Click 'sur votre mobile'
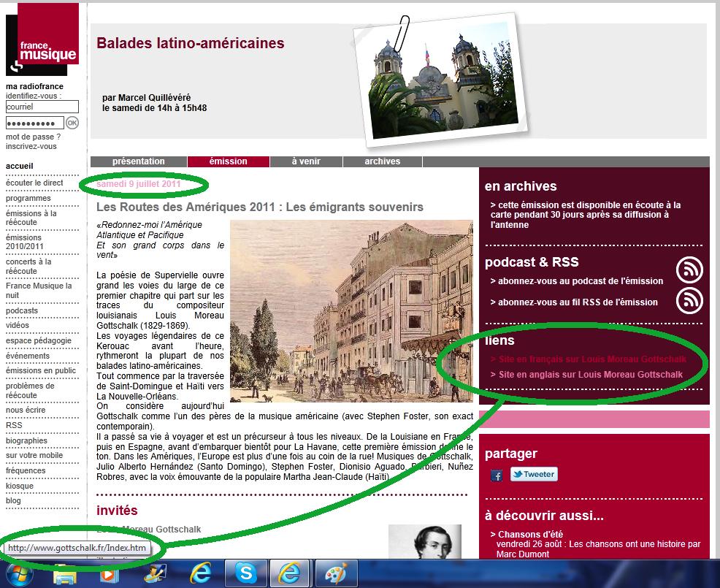 pyautogui.click(x=34, y=456)
